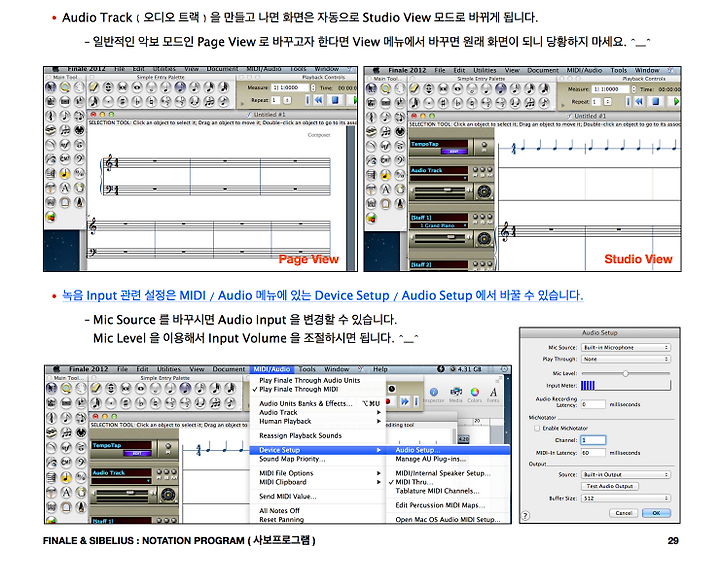Select the treble Clef tool in the Page View palette
The image size is (720, 585).
point(51,116)
